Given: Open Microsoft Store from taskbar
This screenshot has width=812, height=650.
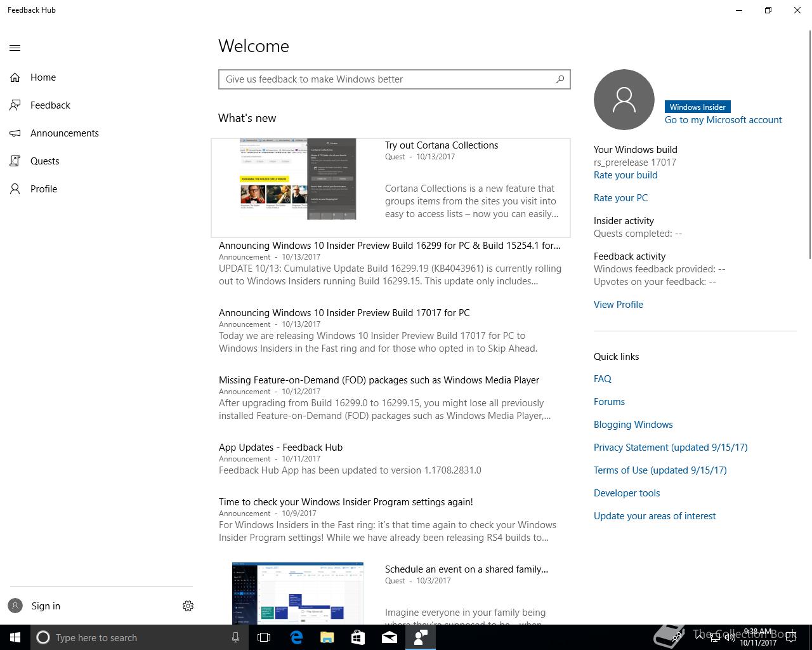Looking at the screenshot, I should pos(358,637).
